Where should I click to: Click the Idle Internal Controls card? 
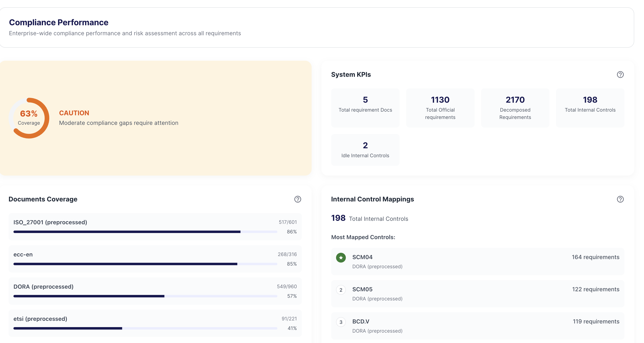(365, 150)
